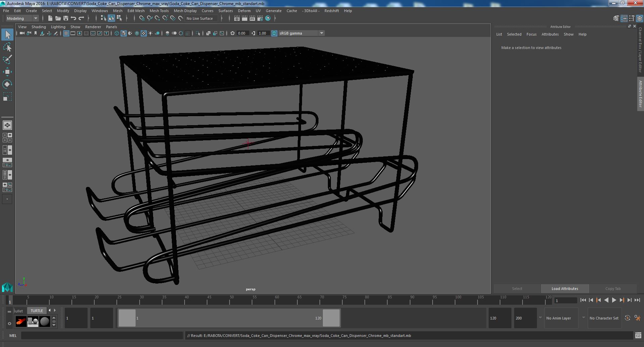Open the Redshift circular icon
644x347 pixels.
tap(268, 18)
